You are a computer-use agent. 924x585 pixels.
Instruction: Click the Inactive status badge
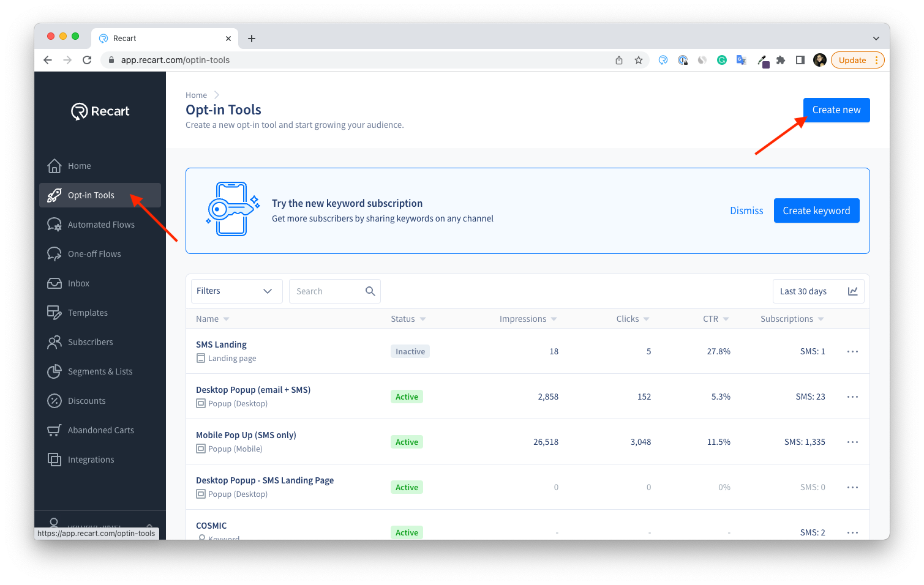[x=410, y=351]
